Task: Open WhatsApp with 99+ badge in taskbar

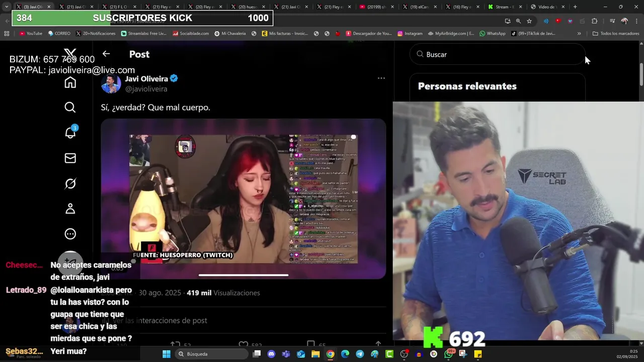Action: click(449, 353)
